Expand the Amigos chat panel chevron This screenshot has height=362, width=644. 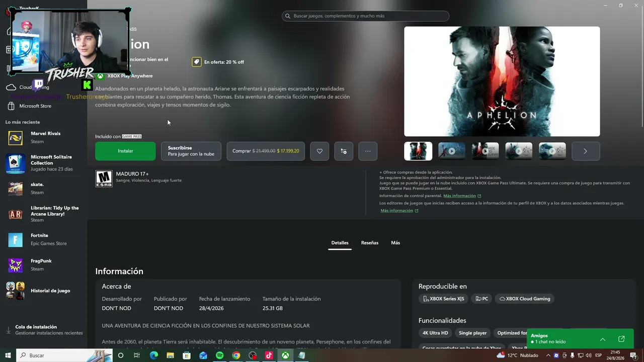click(x=603, y=339)
